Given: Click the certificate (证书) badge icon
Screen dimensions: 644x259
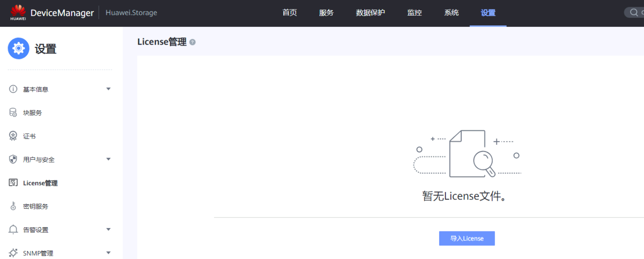Looking at the screenshot, I should (x=13, y=136).
